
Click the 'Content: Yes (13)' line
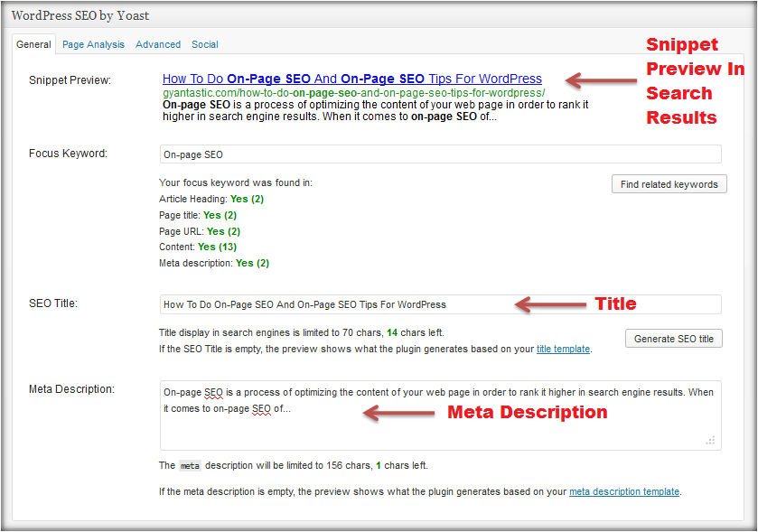click(x=198, y=247)
